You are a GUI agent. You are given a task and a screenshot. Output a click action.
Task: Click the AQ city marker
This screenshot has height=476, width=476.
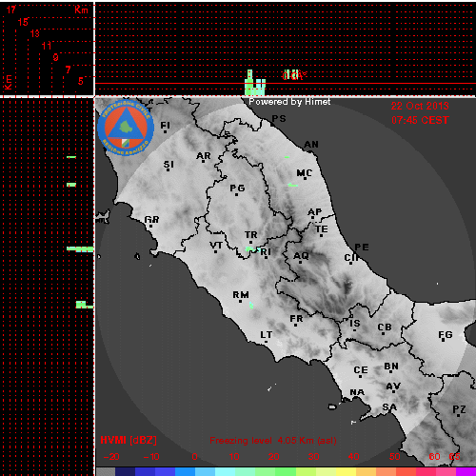(x=301, y=262)
